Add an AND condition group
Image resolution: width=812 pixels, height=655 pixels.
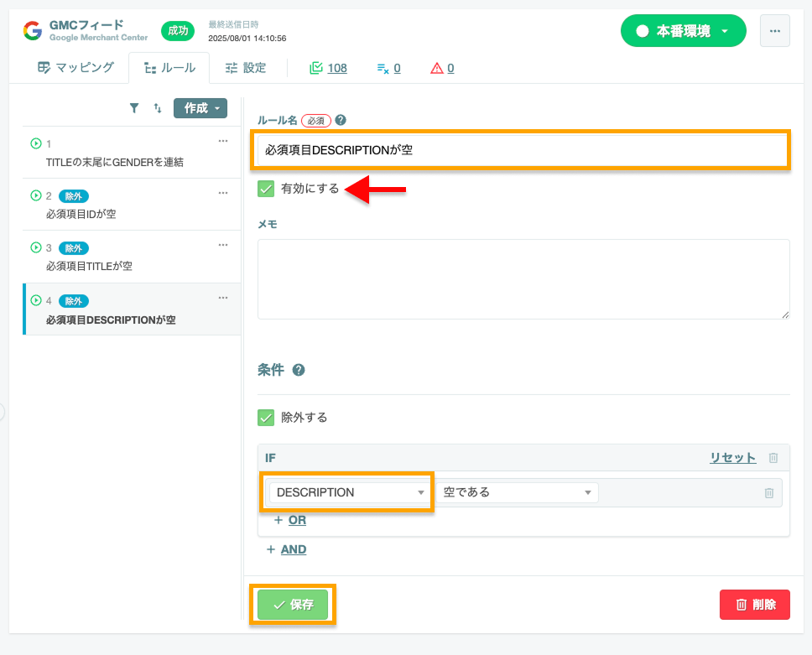pyautogui.click(x=294, y=549)
